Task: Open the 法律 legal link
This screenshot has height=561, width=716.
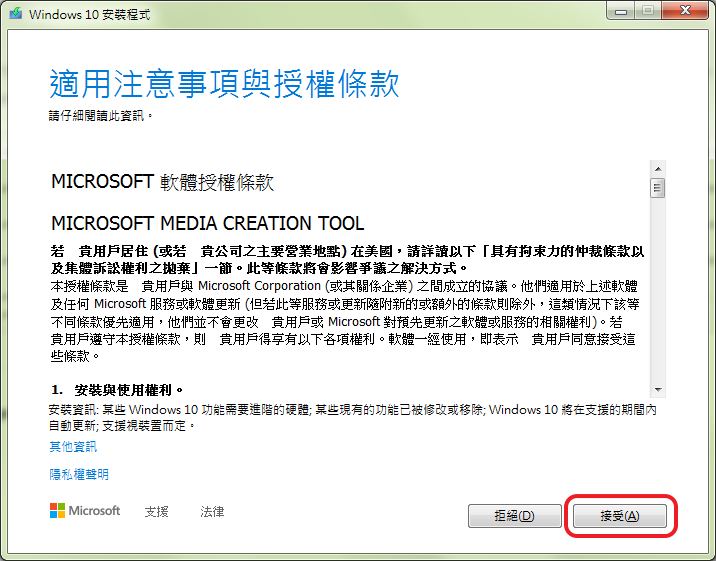Action: [212, 512]
